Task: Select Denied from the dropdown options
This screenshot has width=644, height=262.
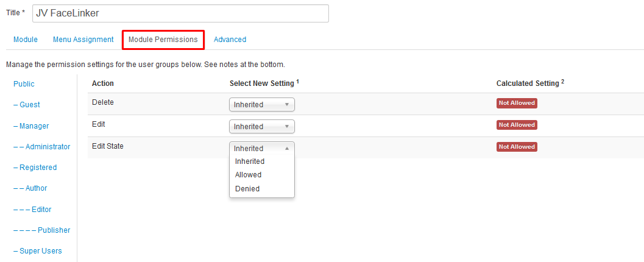Action: [x=247, y=189]
